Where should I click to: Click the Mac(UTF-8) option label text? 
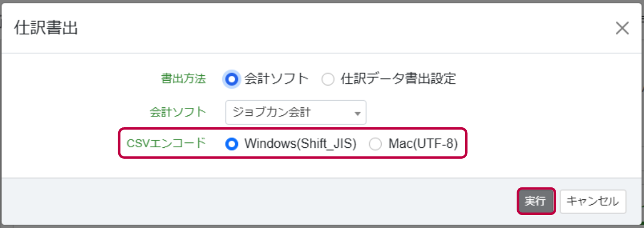click(423, 144)
